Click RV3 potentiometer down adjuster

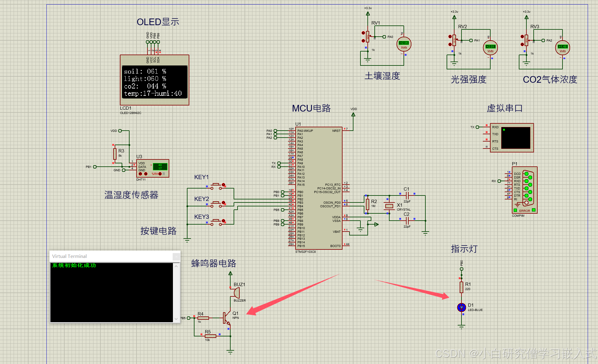[522, 44]
